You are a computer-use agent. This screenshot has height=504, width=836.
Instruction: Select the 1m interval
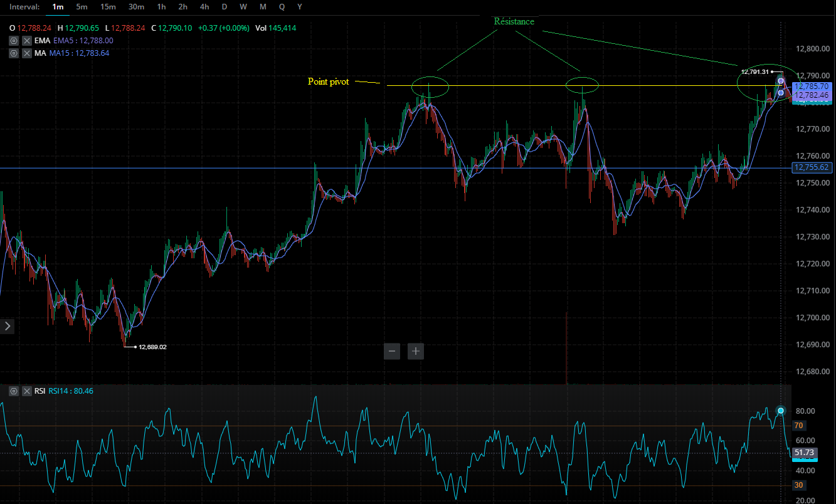(58, 6)
